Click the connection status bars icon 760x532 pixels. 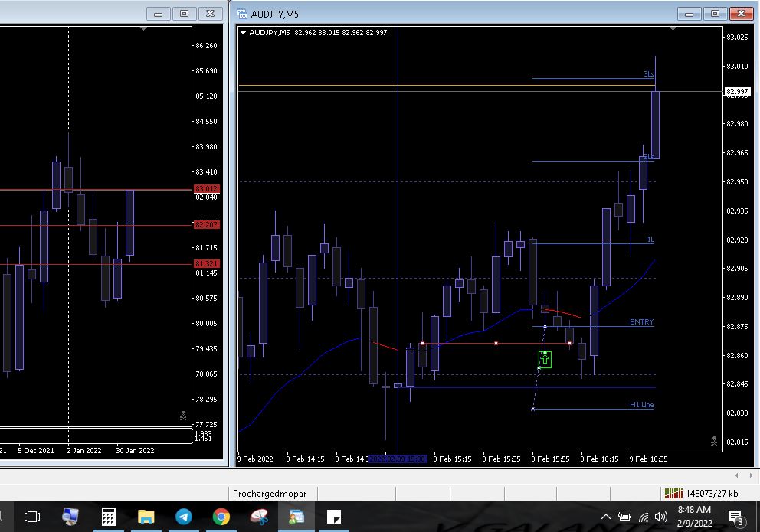tap(673, 493)
